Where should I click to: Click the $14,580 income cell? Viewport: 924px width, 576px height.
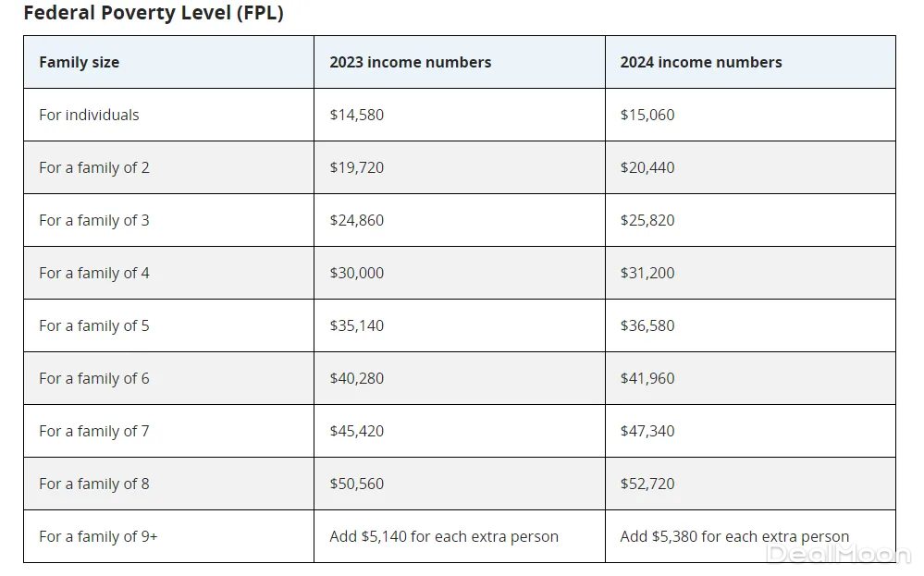(356, 115)
